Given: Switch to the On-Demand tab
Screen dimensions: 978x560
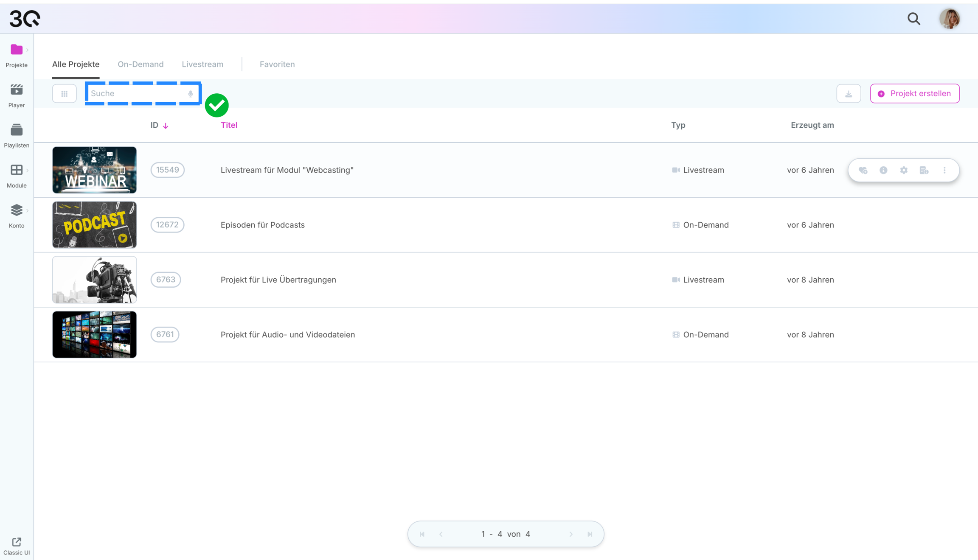Looking at the screenshot, I should 141,64.
